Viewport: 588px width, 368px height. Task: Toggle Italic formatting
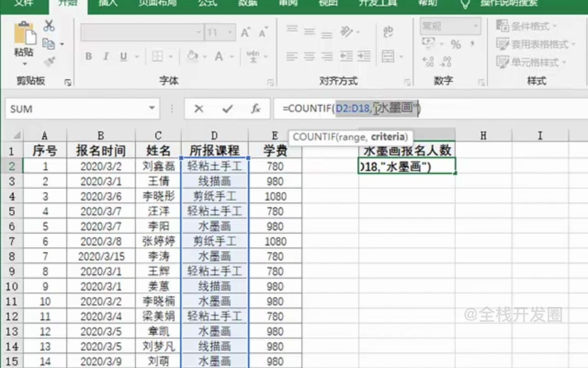[x=106, y=56]
